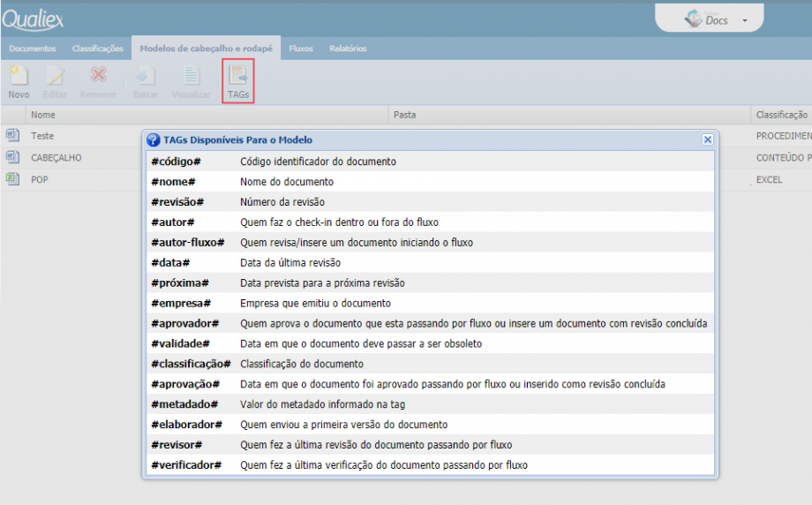Click the file icon beside CABEÇALHO
The width and height of the screenshot is (812, 505).
(x=12, y=157)
